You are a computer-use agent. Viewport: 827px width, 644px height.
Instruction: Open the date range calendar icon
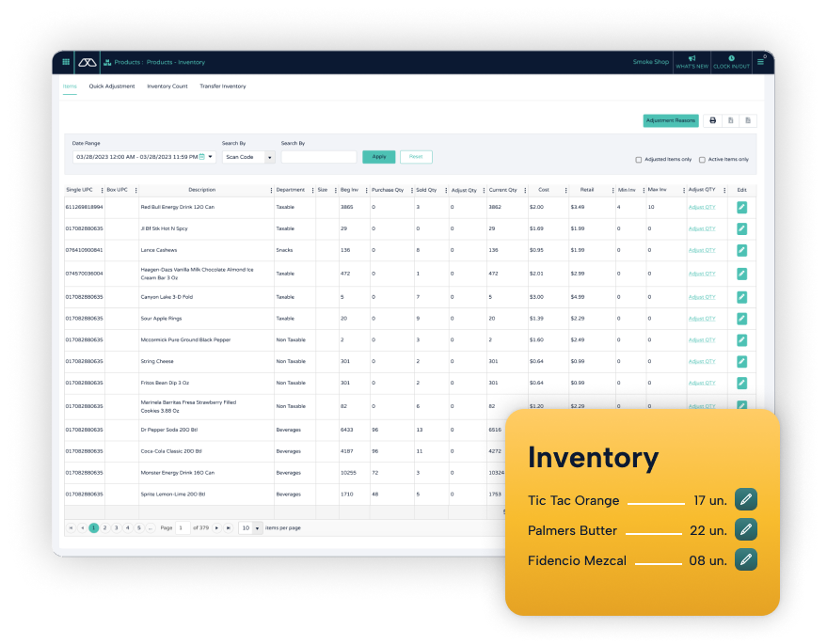tap(202, 156)
